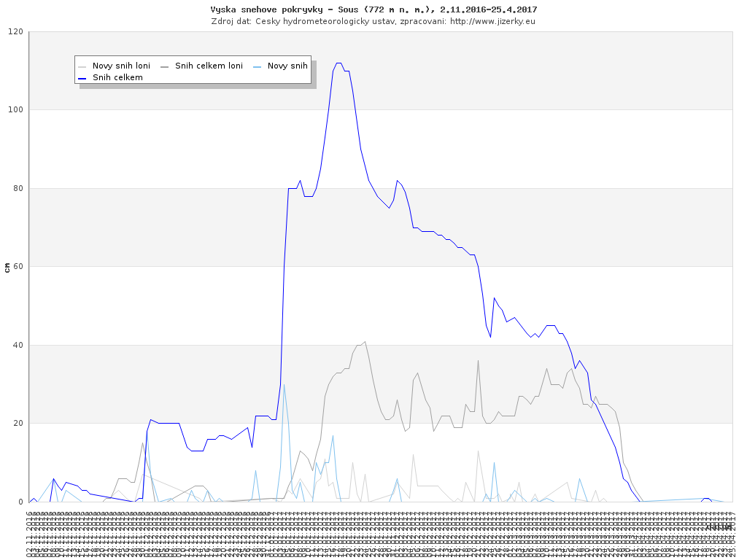Viewport: 747px width, 560px height.
Task: Click the tallest light blue Novy snih spike
Action: 284,384
